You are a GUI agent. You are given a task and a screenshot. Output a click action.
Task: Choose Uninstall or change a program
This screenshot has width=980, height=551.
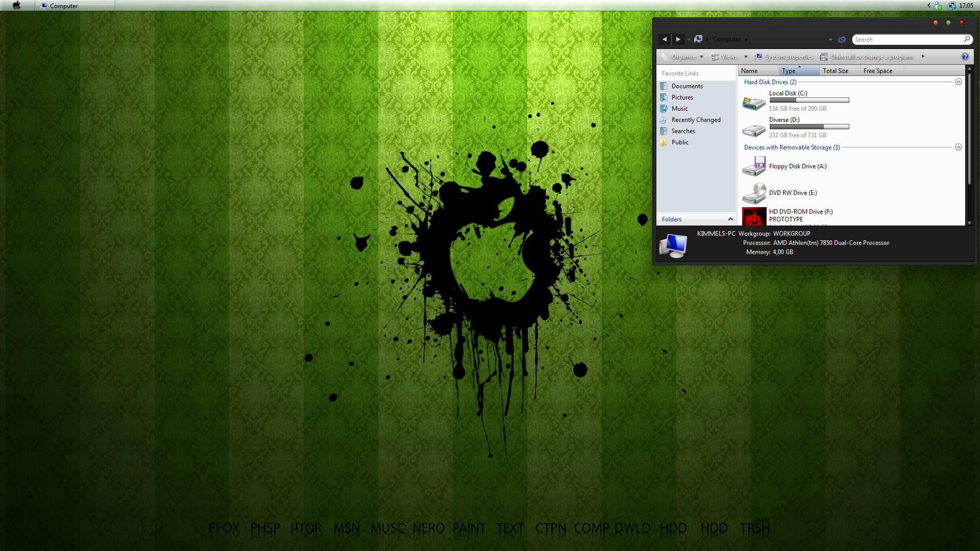[867, 57]
